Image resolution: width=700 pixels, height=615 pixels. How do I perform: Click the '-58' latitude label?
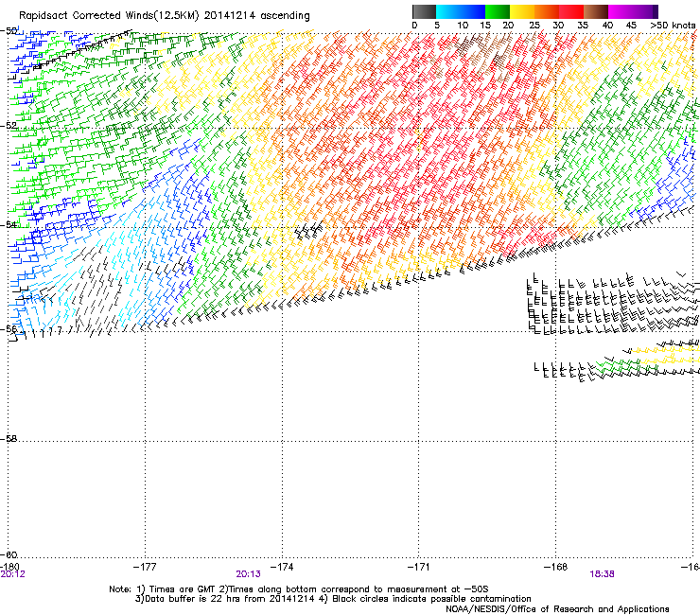[9, 439]
